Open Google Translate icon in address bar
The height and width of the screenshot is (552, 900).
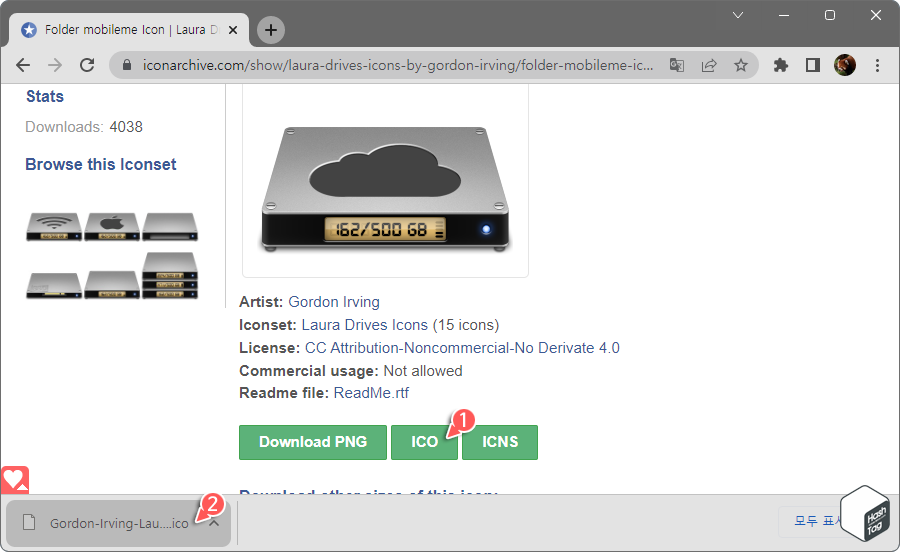[677, 65]
